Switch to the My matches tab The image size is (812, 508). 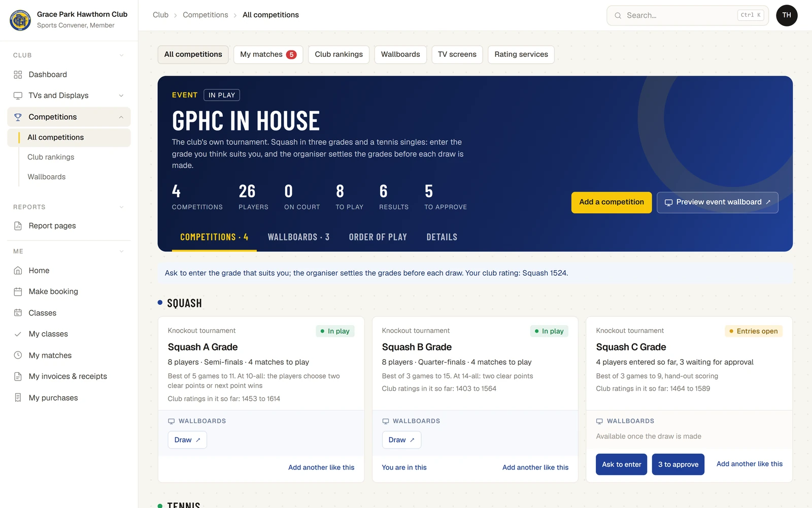(268, 54)
